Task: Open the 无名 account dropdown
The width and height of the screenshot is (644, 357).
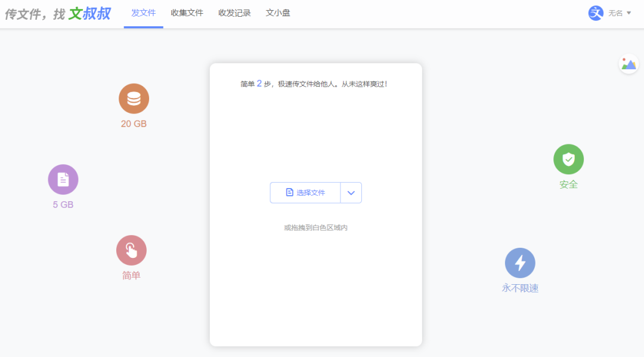Action: tap(620, 13)
